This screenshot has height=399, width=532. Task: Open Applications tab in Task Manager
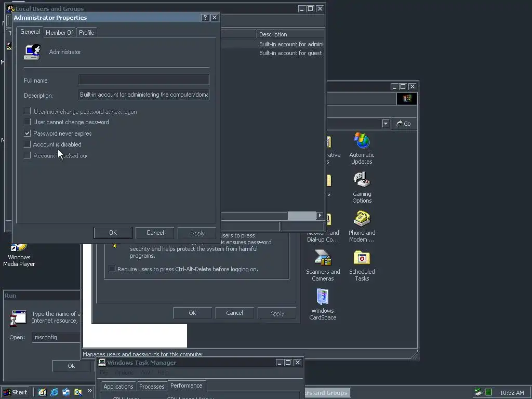coord(118,387)
